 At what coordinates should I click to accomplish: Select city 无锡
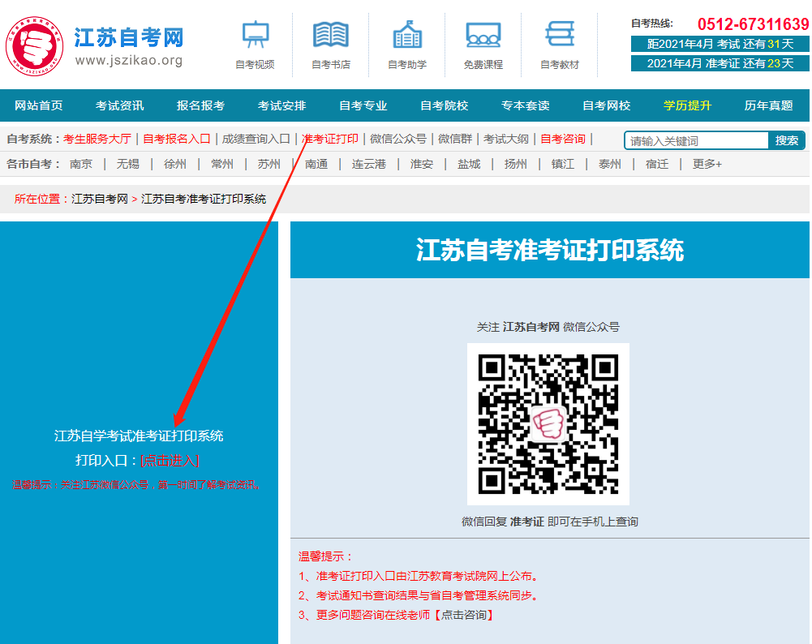coord(128,164)
